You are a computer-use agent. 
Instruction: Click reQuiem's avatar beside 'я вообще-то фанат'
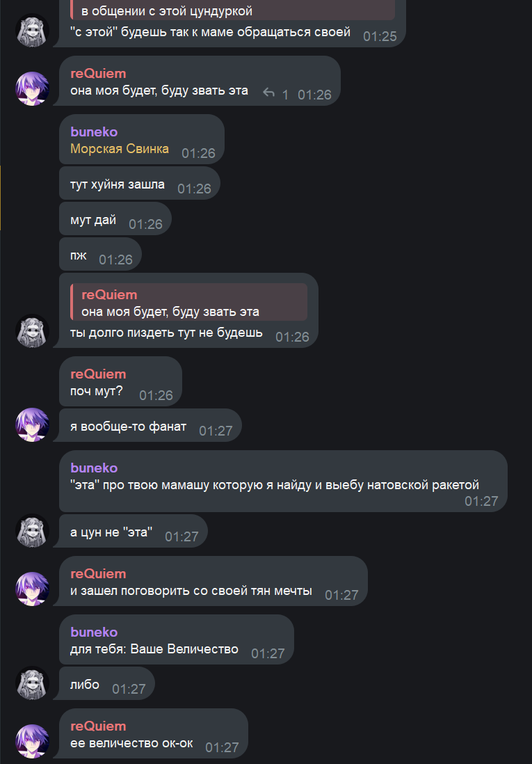tap(33, 425)
